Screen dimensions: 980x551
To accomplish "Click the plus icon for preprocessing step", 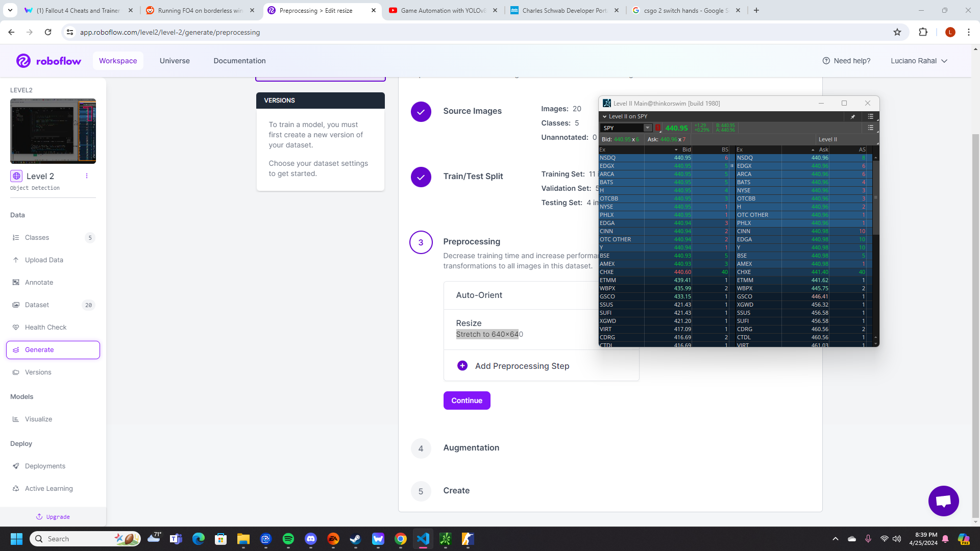I will click(462, 366).
